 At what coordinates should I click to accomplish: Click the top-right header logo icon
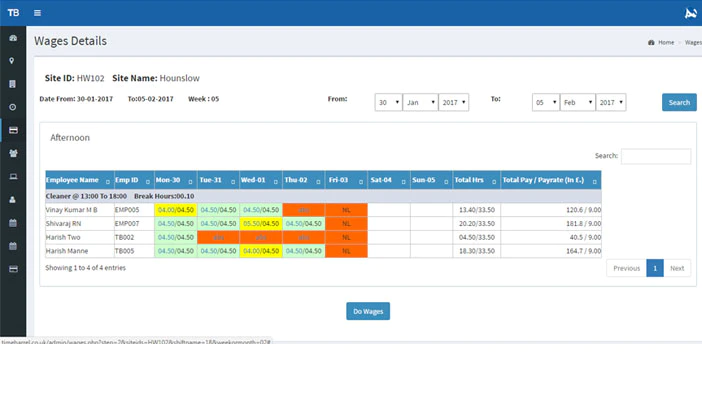pos(691,13)
